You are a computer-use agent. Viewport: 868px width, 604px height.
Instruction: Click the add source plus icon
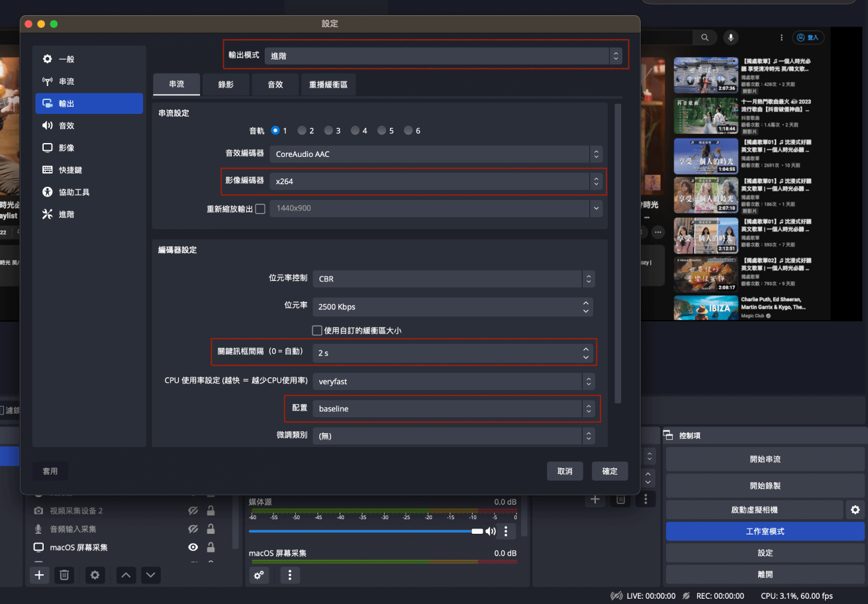coord(40,575)
